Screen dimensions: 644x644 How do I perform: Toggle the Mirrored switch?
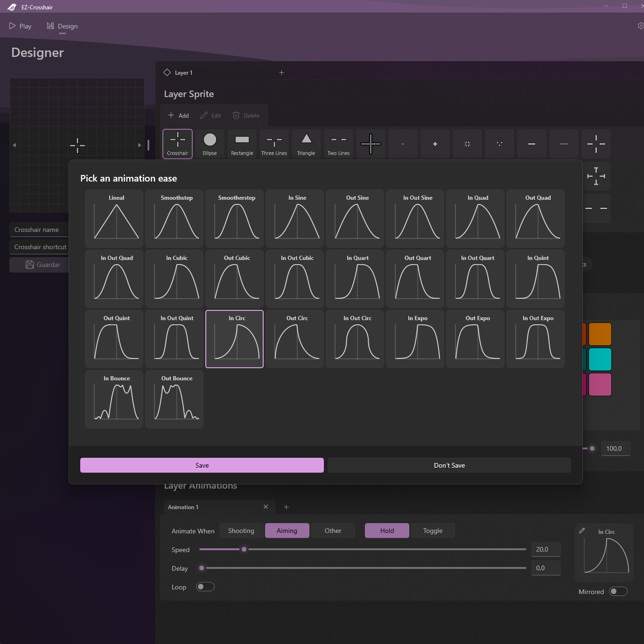pos(618,591)
